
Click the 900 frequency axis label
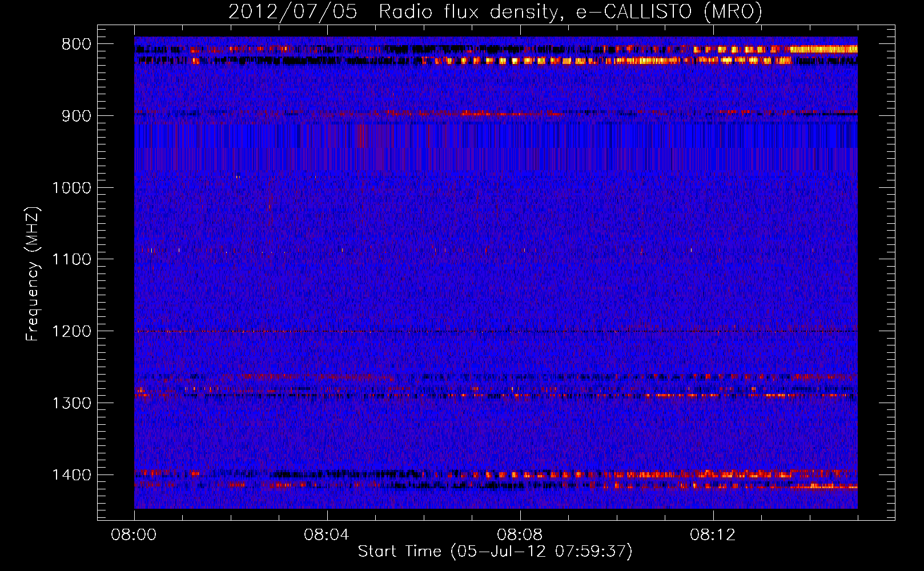coord(77,116)
